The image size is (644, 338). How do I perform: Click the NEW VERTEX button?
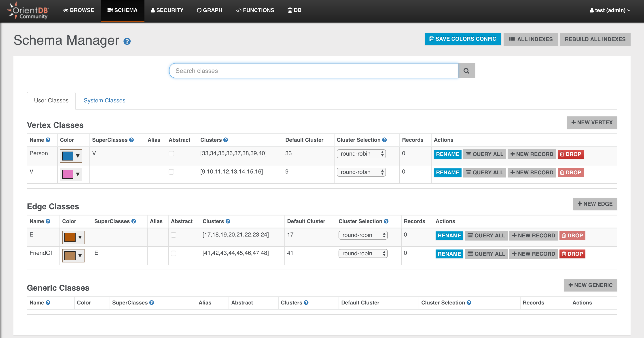point(592,123)
